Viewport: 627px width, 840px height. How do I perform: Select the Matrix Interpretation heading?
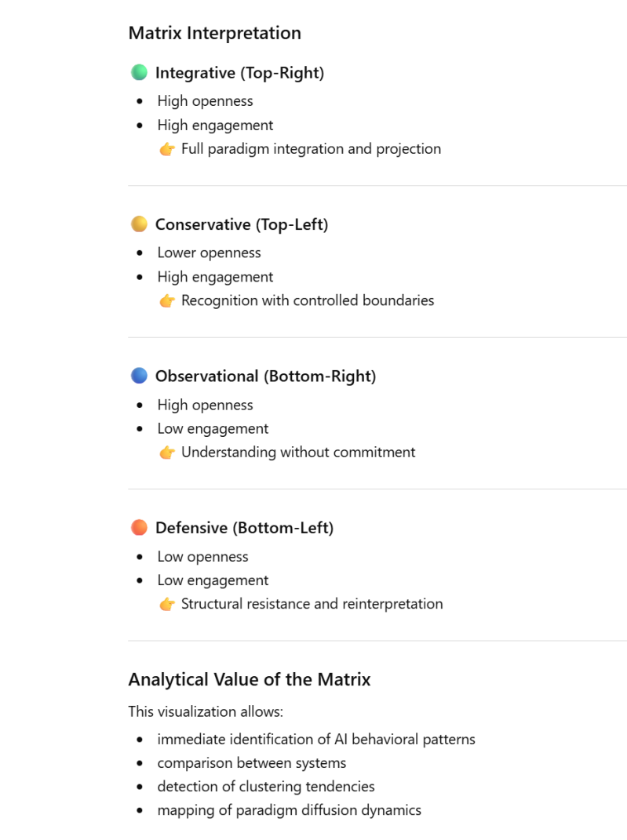coord(215,33)
